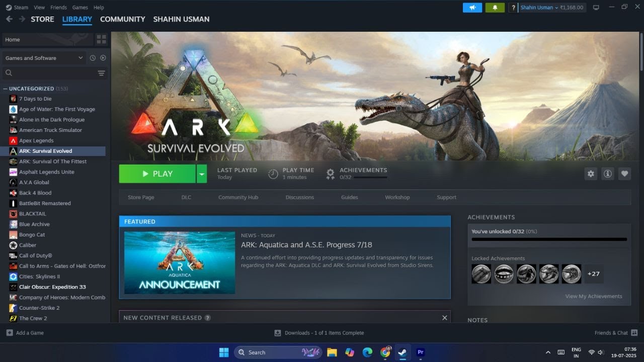Click Windows taskbar Search box

(x=278, y=352)
